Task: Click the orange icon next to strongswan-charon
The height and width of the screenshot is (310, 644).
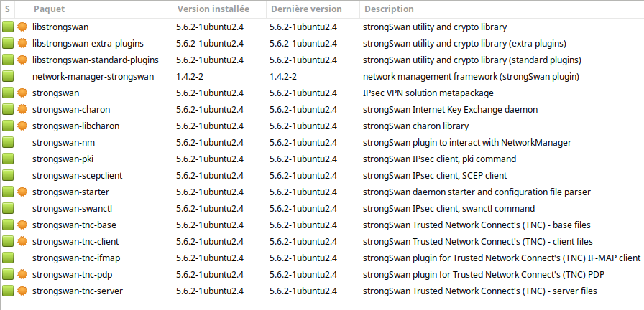Action: coord(22,110)
